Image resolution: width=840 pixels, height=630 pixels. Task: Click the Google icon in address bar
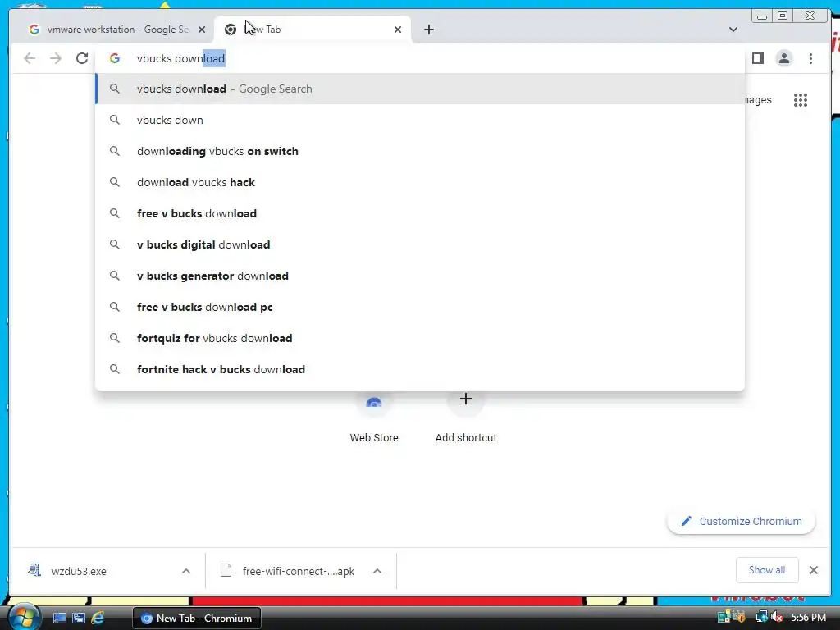[x=115, y=58]
